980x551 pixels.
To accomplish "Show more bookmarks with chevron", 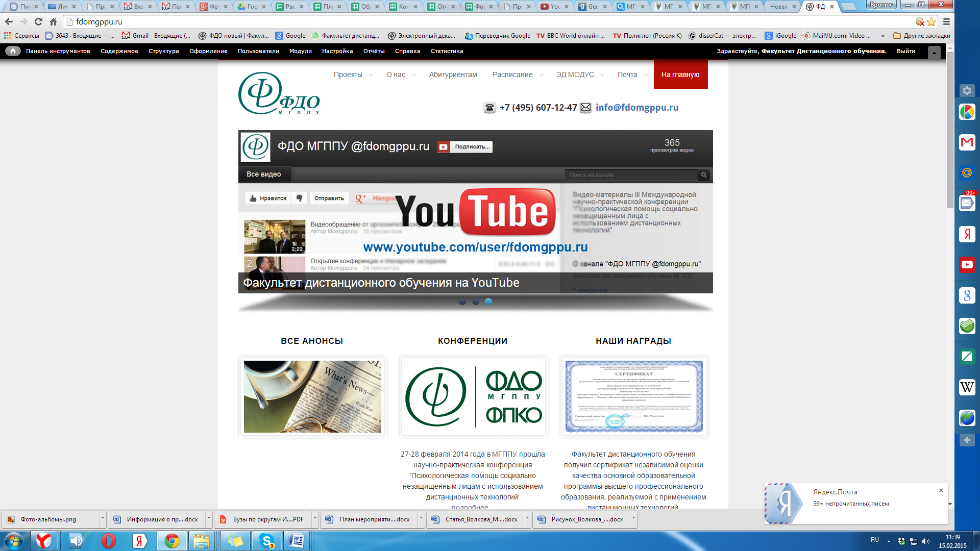I will pyautogui.click(x=883, y=36).
